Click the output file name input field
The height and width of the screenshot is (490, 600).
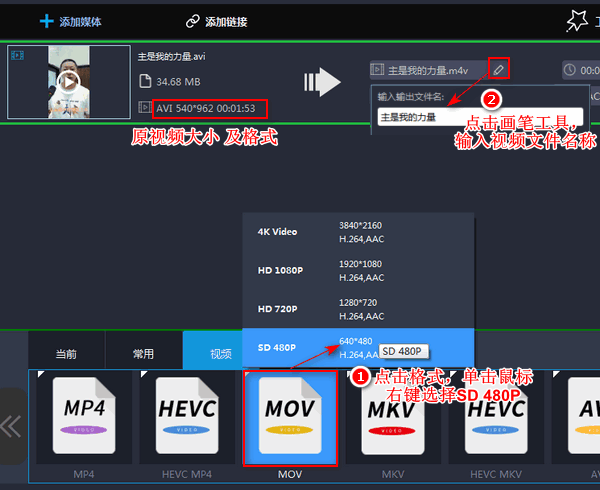(x=480, y=117)
